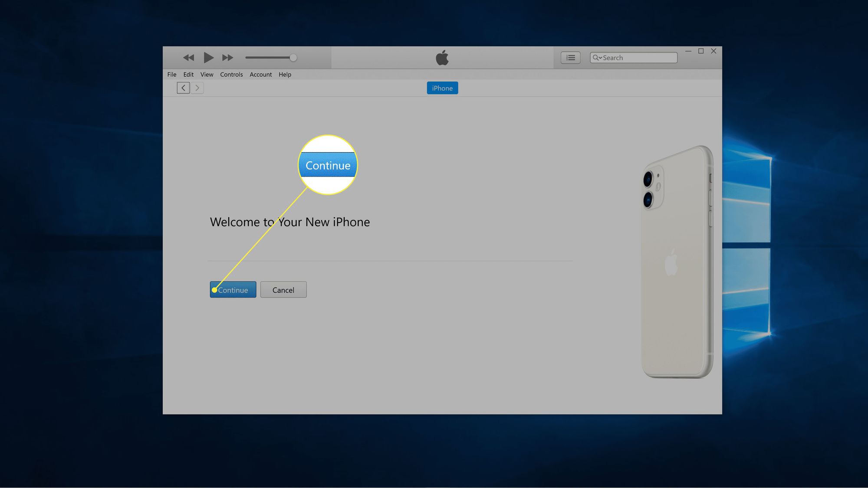Screen dimensions: 868x488
Task: Close the iTunes window
Action: point(713,51)
